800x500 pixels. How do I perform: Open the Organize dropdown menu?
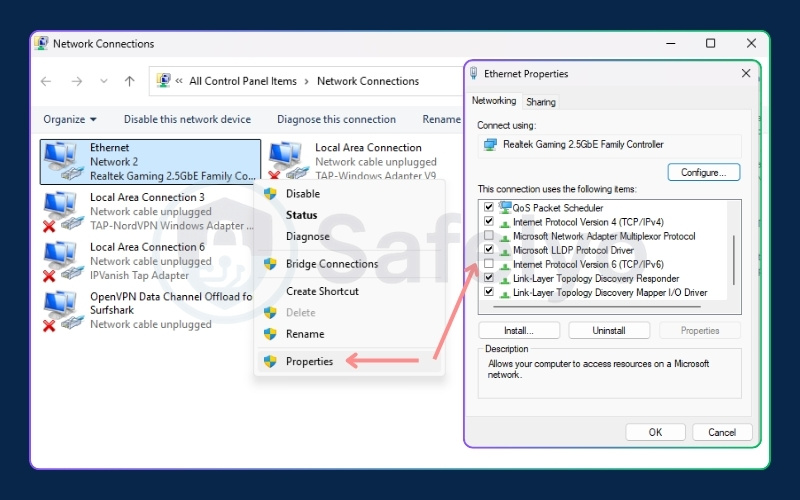[70, 119]
